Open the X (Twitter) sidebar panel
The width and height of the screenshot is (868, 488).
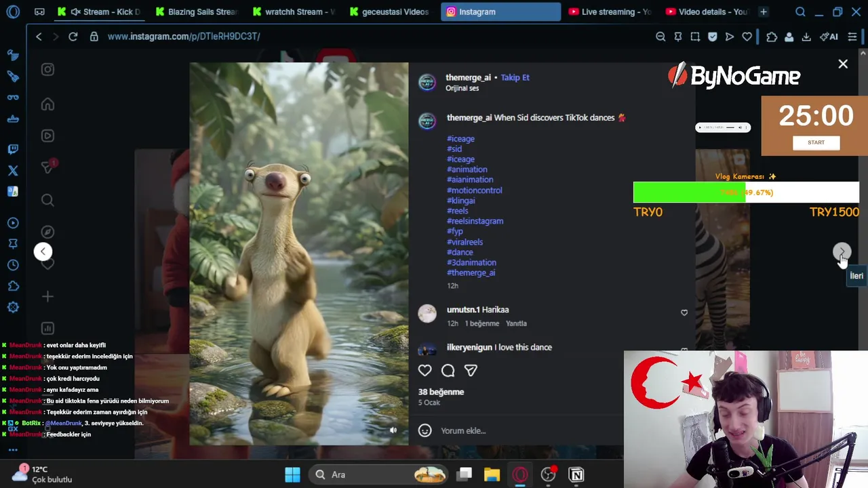(x=13, y=171)
